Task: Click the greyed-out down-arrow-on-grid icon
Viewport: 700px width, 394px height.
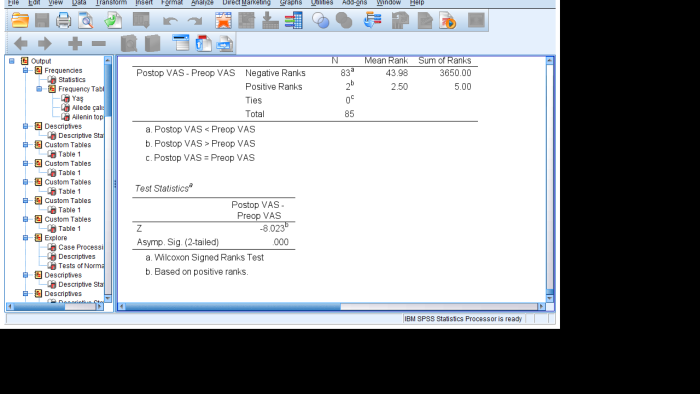Action: 270,21
